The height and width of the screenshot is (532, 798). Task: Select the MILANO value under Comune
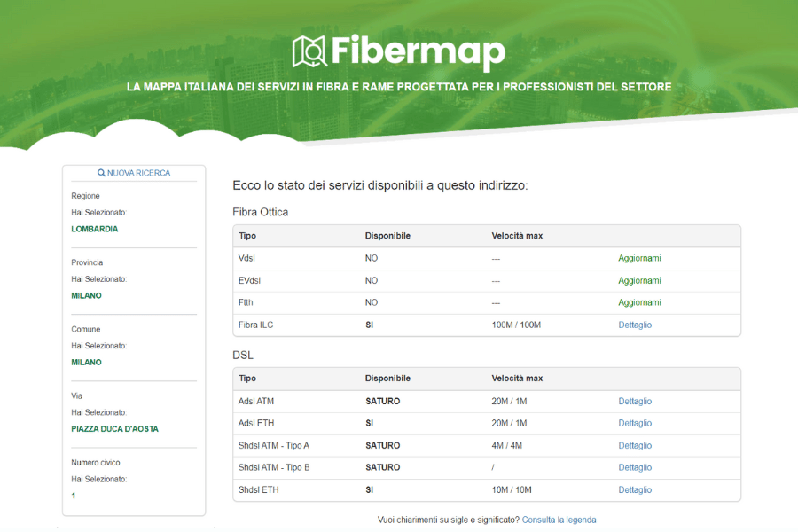click(x=87, y=363)
